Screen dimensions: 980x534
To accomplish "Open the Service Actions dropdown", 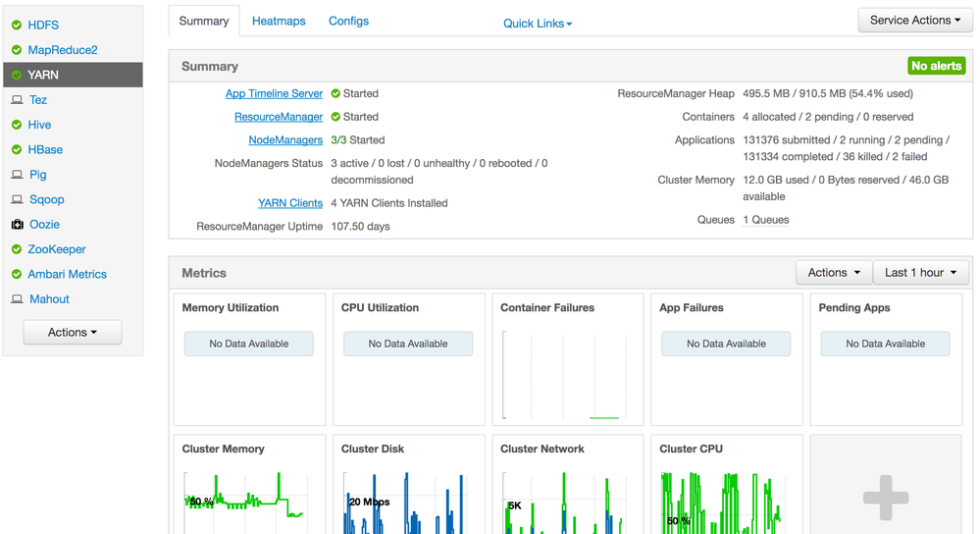I will tap(914, 21).
